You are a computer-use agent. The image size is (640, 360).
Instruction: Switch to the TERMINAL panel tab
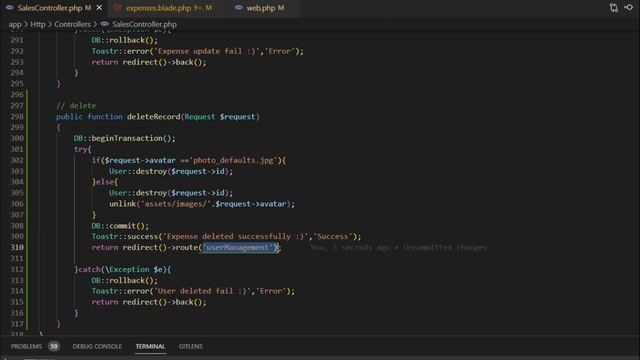click(150, 347)
